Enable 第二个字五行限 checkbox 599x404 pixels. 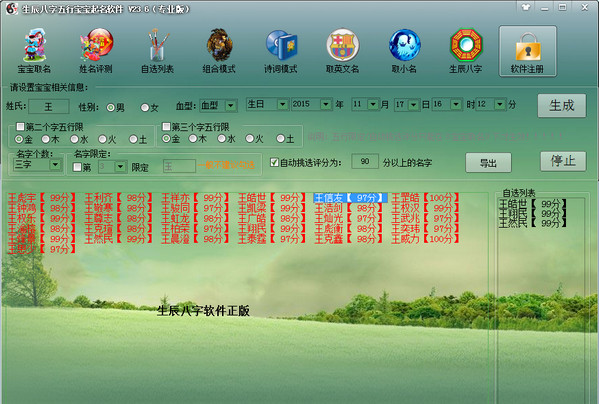[20, 126]
